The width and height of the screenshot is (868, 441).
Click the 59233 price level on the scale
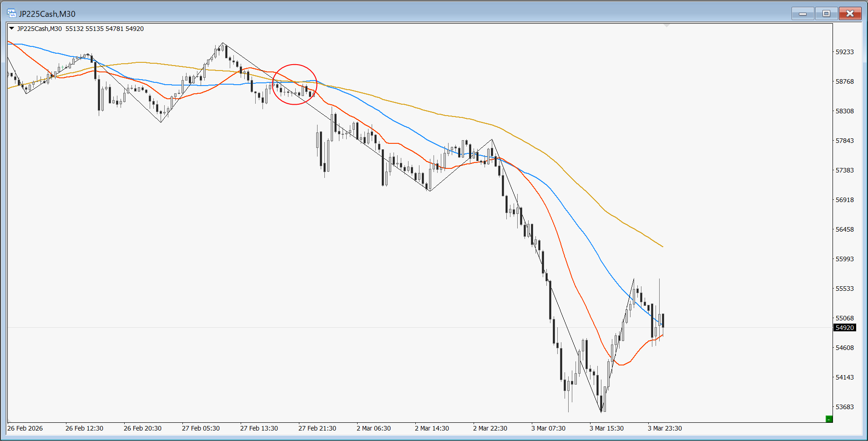pos(844,52)
